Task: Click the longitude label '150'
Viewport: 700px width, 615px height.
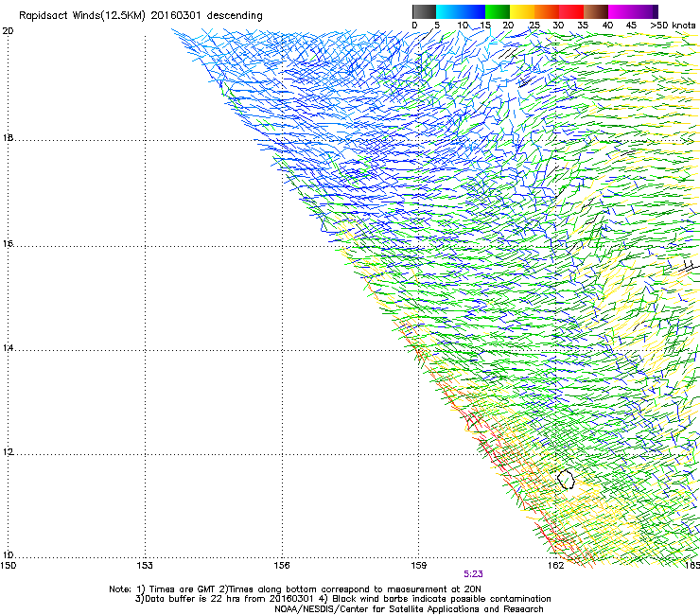Action: [x=8, y=566]
